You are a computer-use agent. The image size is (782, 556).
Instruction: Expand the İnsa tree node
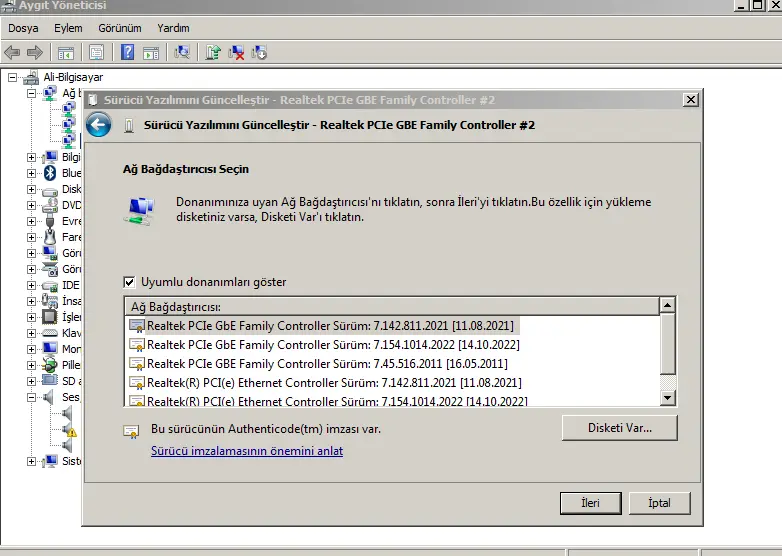pos(31,301)
